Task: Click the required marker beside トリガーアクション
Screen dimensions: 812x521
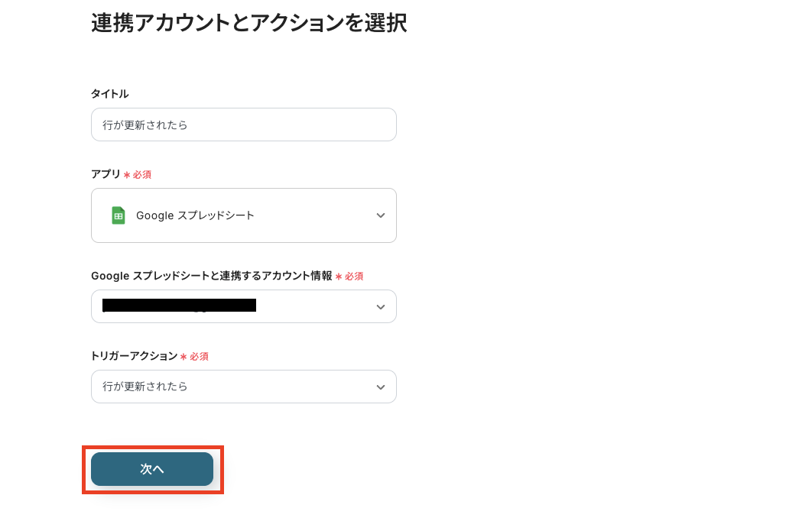Action: 200,356
